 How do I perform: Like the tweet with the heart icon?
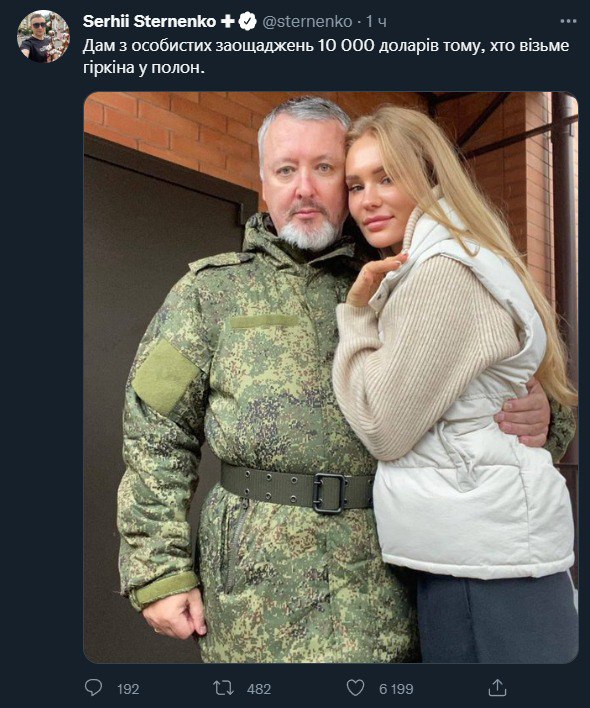coord(355,688)
